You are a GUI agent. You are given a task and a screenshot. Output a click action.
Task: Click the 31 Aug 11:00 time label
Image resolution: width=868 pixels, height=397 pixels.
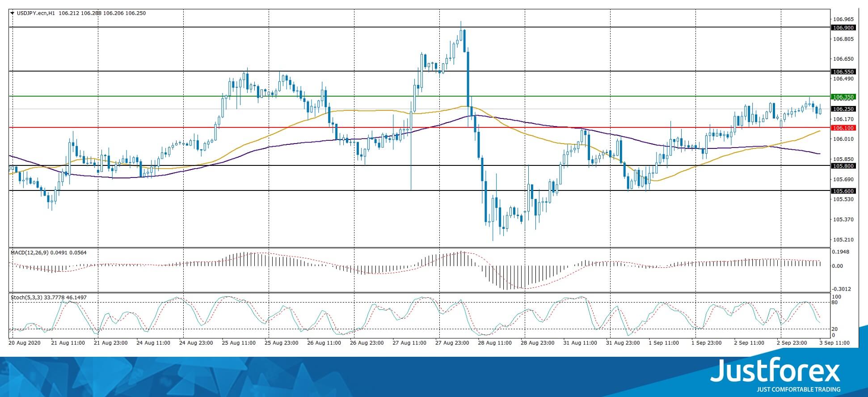point(580,343)
